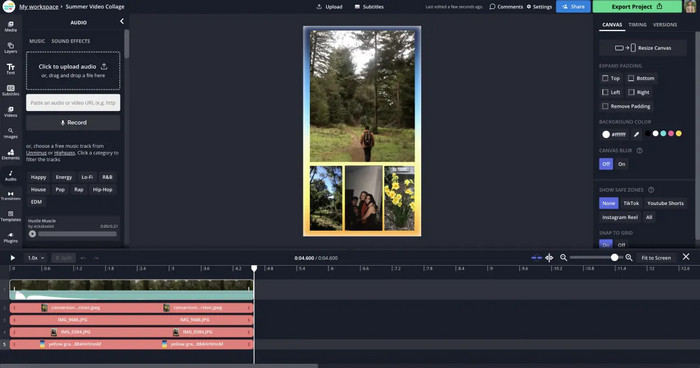Check the Remove Padding checkbox
The height and width of the screenshot is (368, 700).
pyautogui.click(x=605, y=106)
